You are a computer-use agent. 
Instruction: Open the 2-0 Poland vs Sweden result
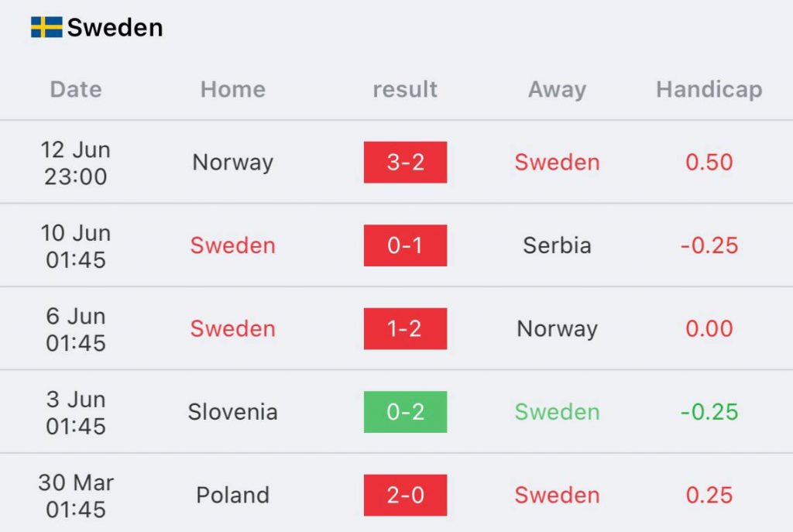click(406, 495)
